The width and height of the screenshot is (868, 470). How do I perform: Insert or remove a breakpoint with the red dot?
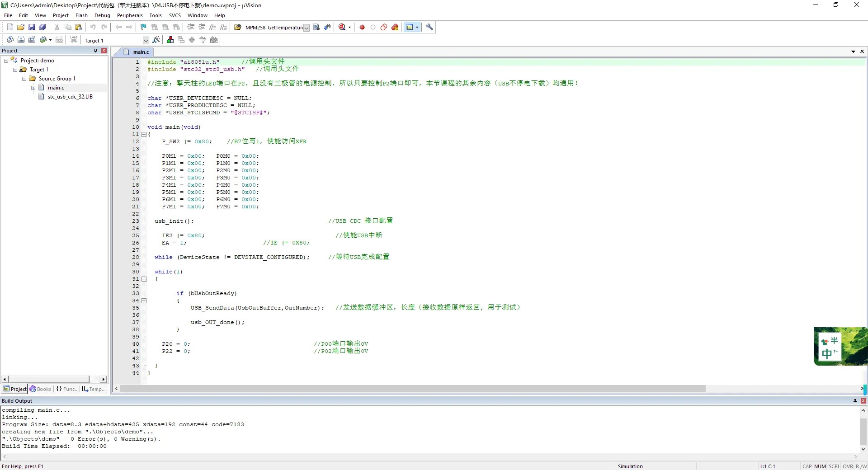[x=362, y=27]
